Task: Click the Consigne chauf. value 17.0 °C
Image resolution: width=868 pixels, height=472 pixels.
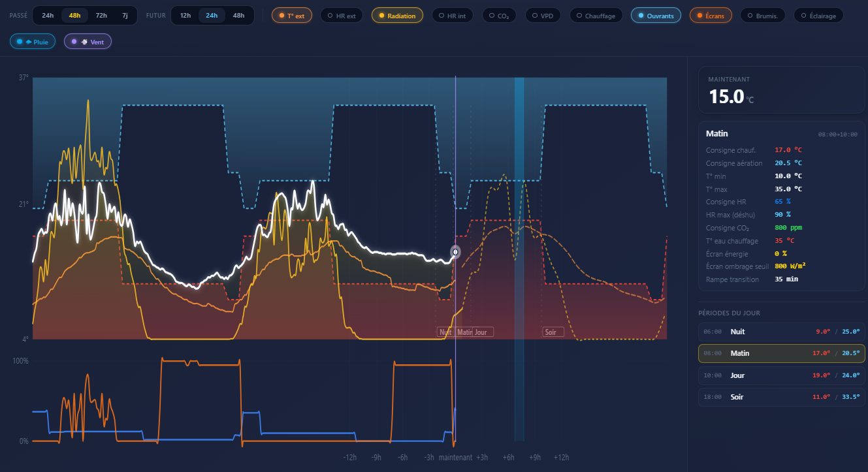Action: click(788, 150)
